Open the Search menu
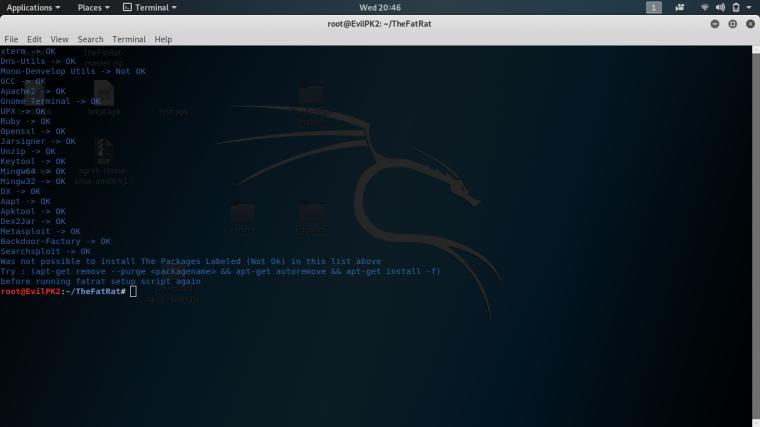760x427 pixels. [x=90, y=39]
